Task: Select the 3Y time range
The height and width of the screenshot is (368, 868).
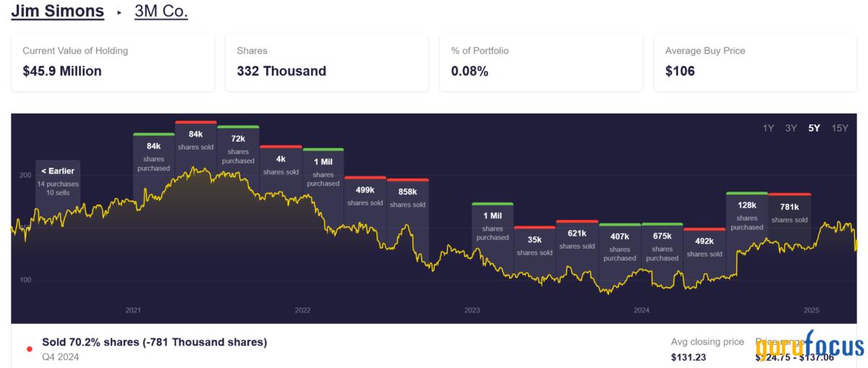Action: pos(791,128)
